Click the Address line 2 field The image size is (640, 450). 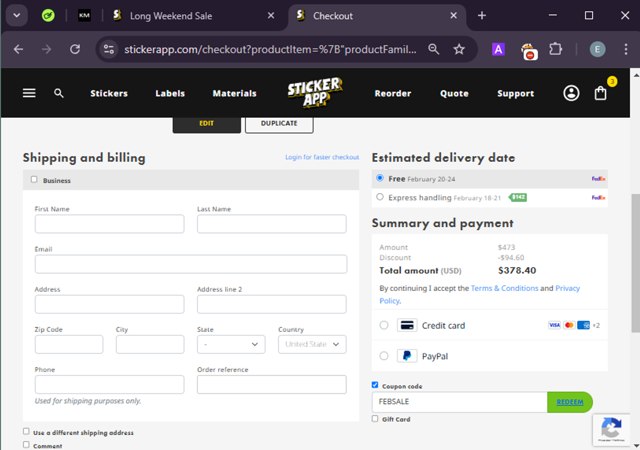(x=272, y=304)
